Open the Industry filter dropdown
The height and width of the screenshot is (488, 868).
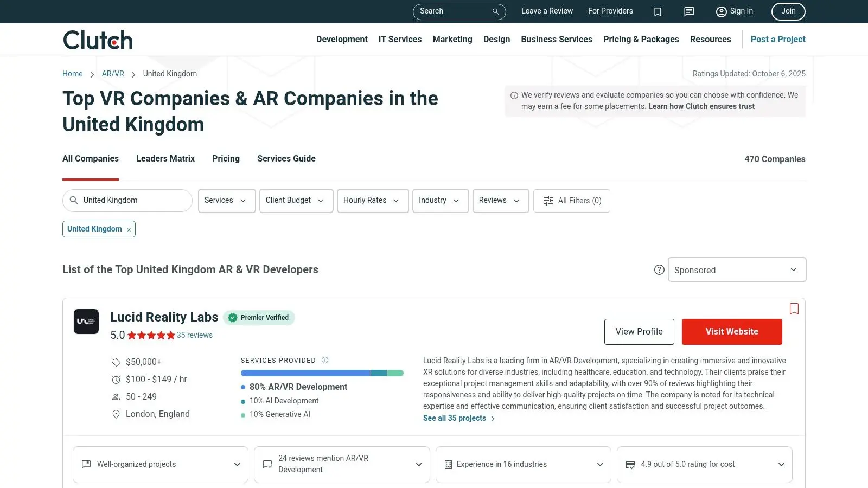coord(440,201)
